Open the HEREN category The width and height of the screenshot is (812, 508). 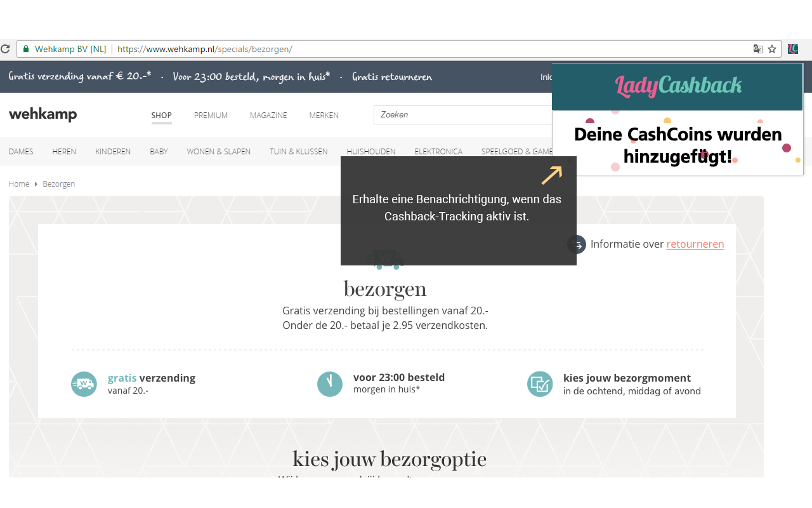(64, 152)
